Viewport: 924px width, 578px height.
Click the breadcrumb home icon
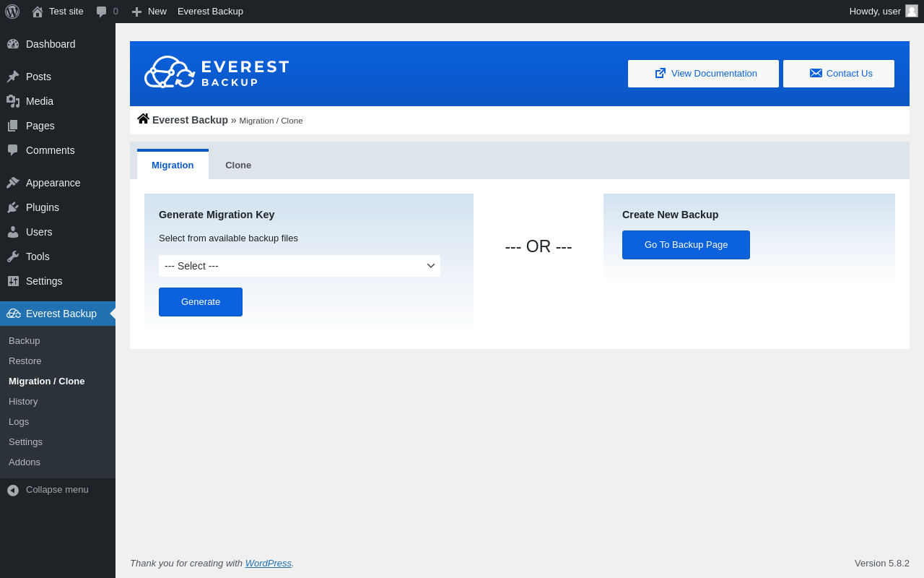(x=143, y=118)
